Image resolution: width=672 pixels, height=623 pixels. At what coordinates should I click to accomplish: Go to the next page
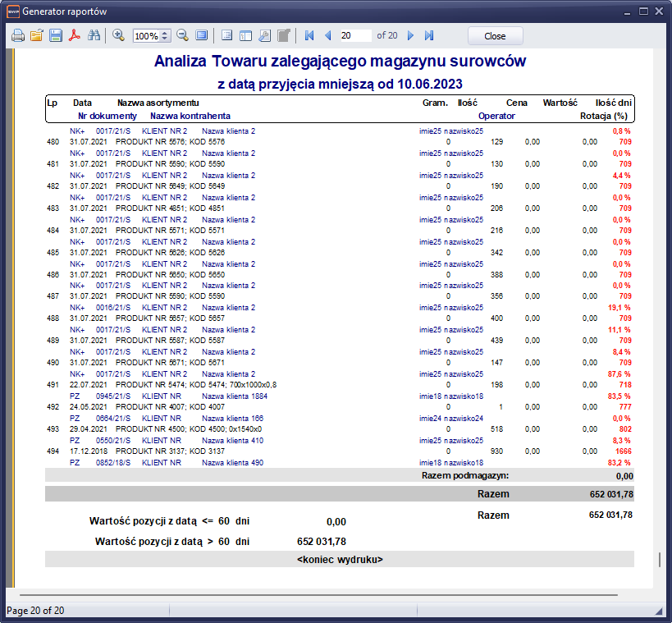pyautogui.click(x=410, y=36)
